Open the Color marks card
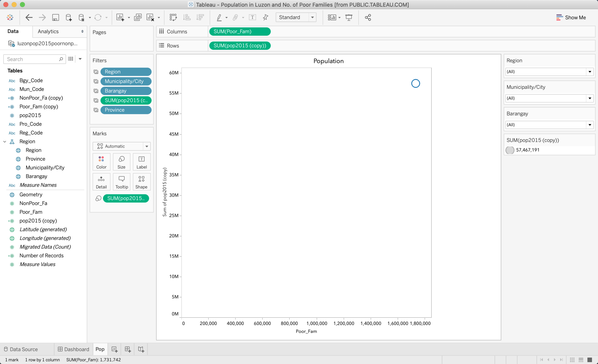The height and width of the screenshot is (364, 598). point(101,162)
